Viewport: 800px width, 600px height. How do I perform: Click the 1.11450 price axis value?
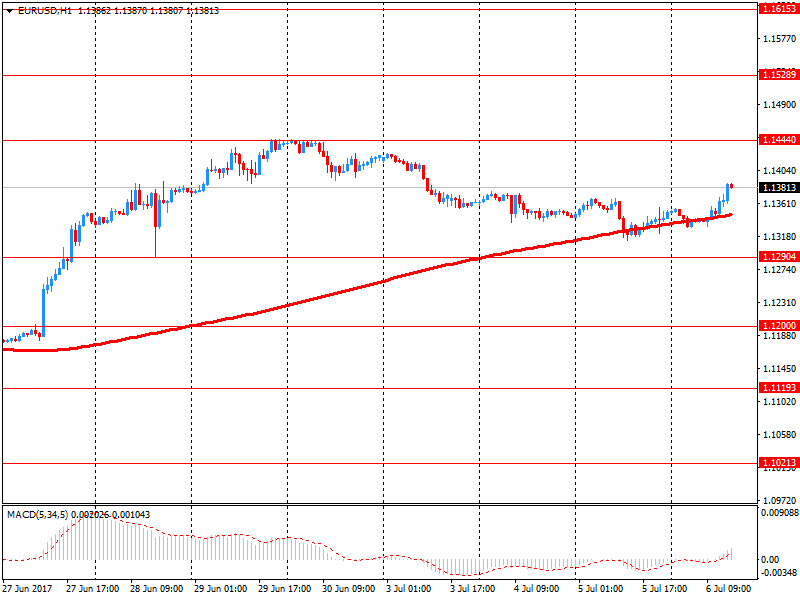pos(779,368)
